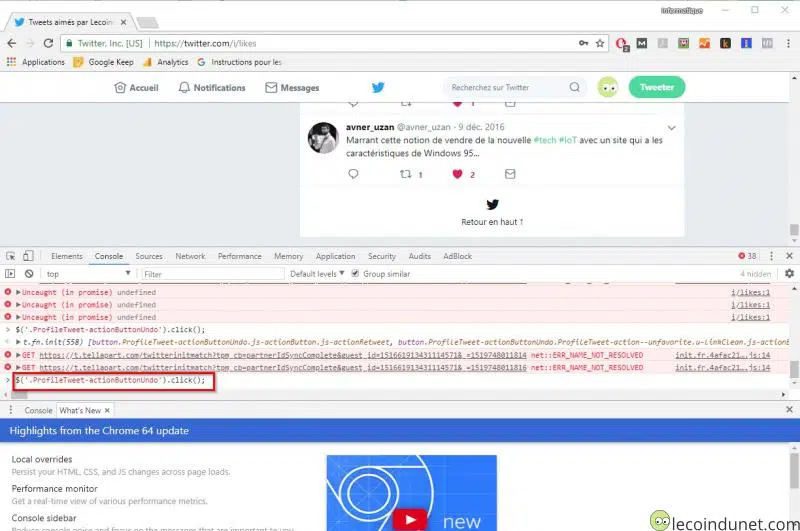This screenshot has width=800, height=531.
Task: Switch to the Elements tab
Action: click(67, 256)
